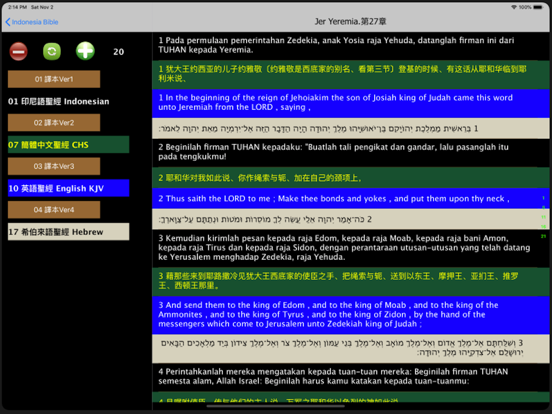
Task: Select English verse 1 about Jehoiakim
Action: (x=350, y=103)
